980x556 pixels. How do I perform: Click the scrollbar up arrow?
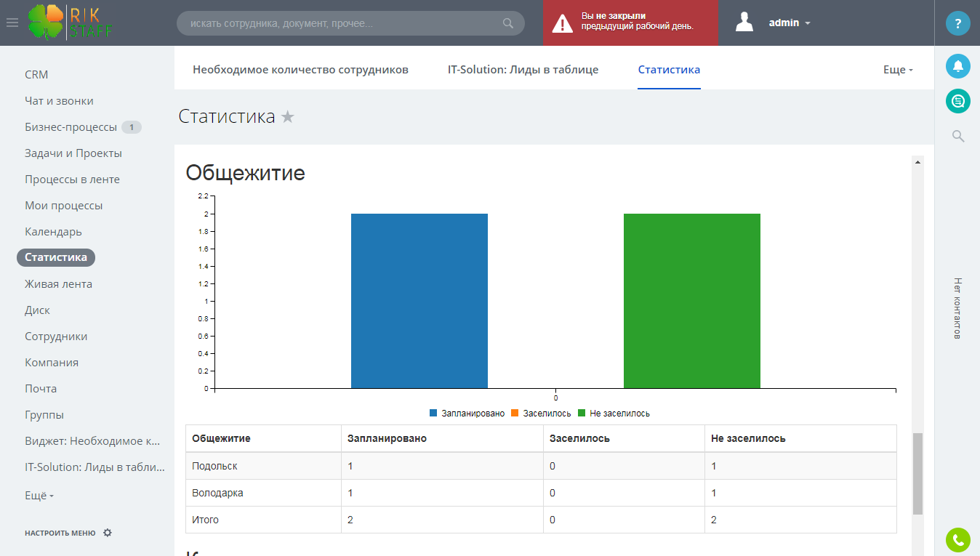click(x=917, y=161)
